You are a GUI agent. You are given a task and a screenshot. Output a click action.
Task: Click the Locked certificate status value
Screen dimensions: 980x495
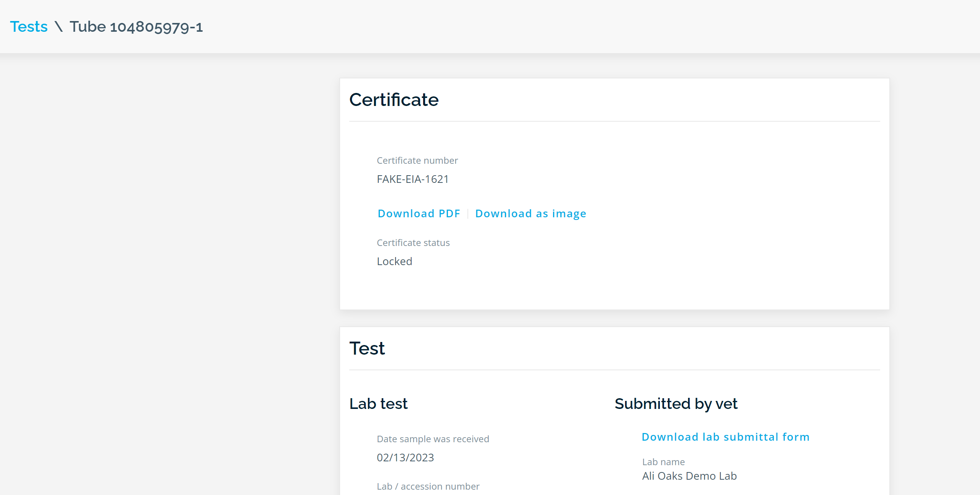(x=394, y=261)
